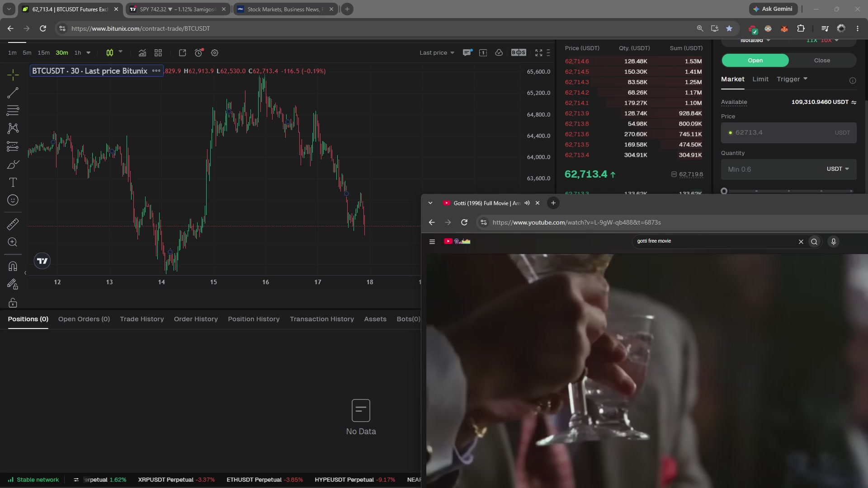Expand the more timeframes dropdown

click(89, 53)
